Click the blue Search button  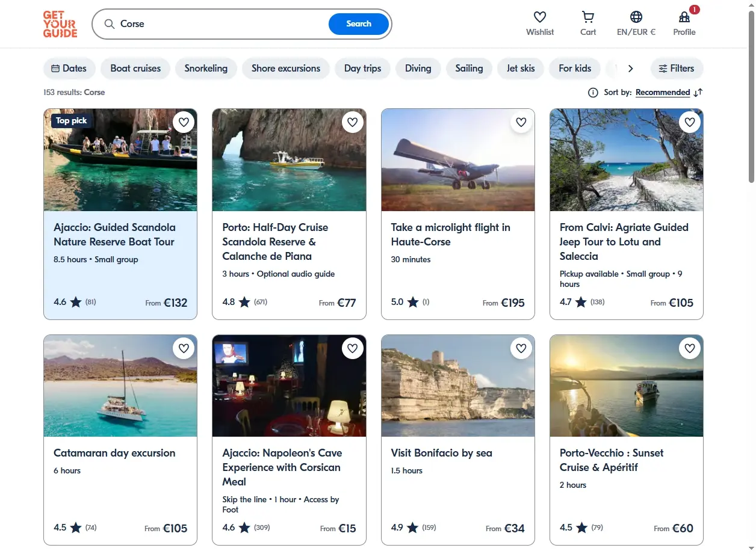point(359,24)
